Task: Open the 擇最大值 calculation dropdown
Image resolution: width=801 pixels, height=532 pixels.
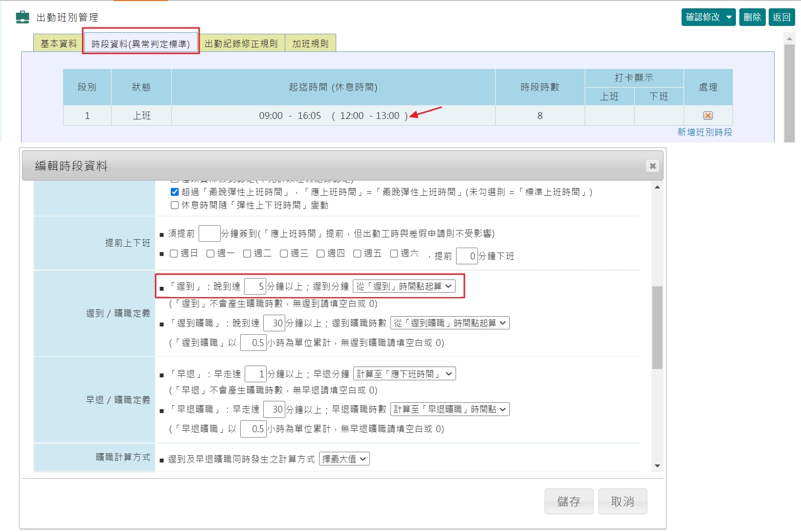Action: coord(344,459)
